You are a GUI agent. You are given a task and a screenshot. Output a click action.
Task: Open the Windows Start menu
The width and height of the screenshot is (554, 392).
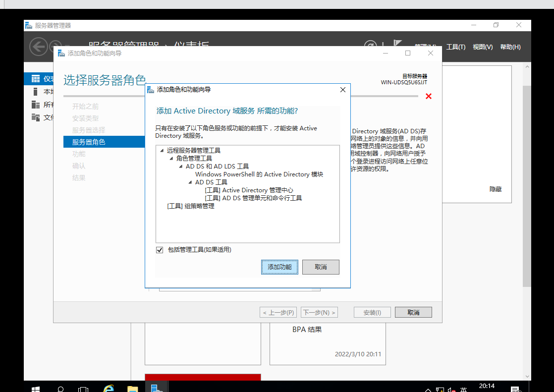35,388
